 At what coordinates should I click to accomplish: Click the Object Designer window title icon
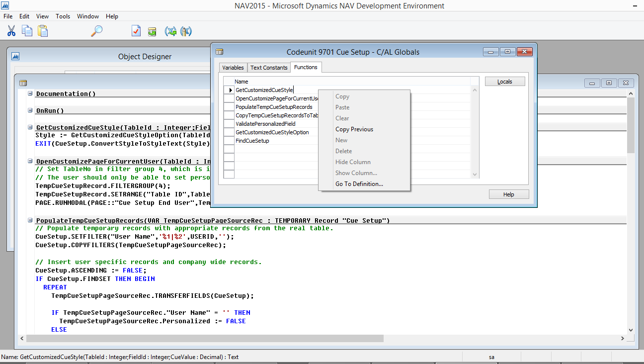point(15,57)
